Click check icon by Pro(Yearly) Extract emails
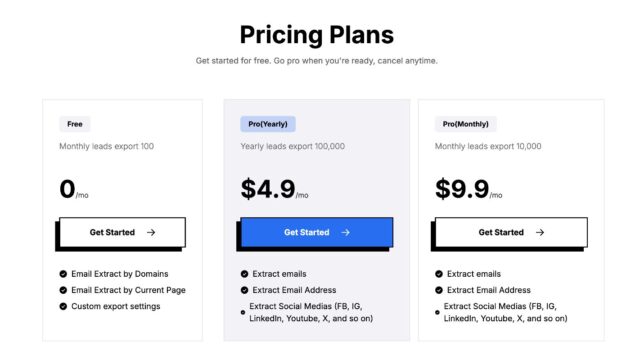The width and height of the screenshot is (640, 360). coord(244,274)
